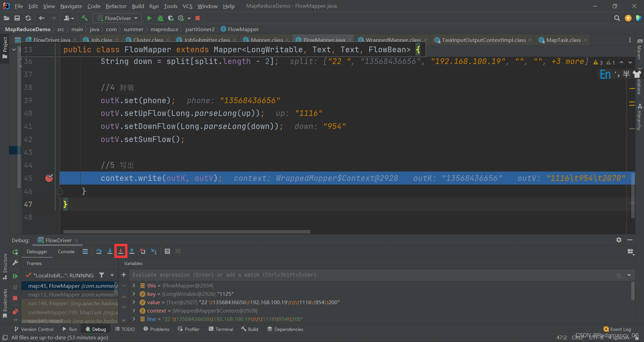This screenshot has height=342, width=644.
Task: Open the TaskInputOutputContextImpl.class tab
Action: 483,40
